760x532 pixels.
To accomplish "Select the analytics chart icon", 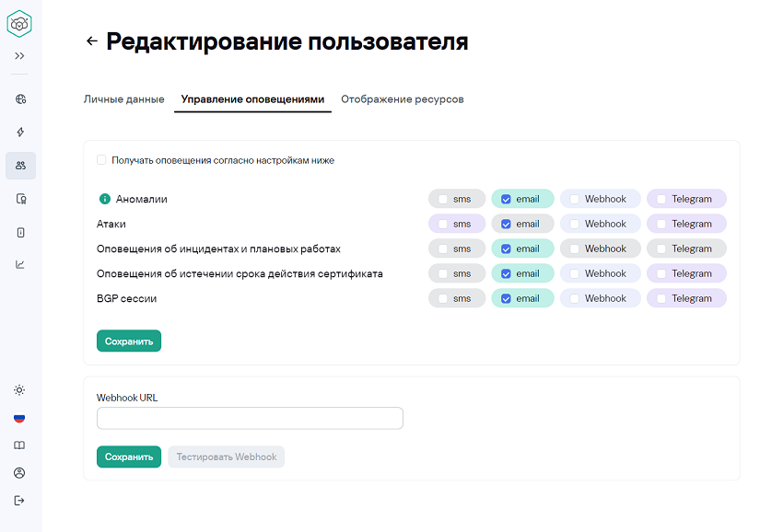I will point(19,266).
